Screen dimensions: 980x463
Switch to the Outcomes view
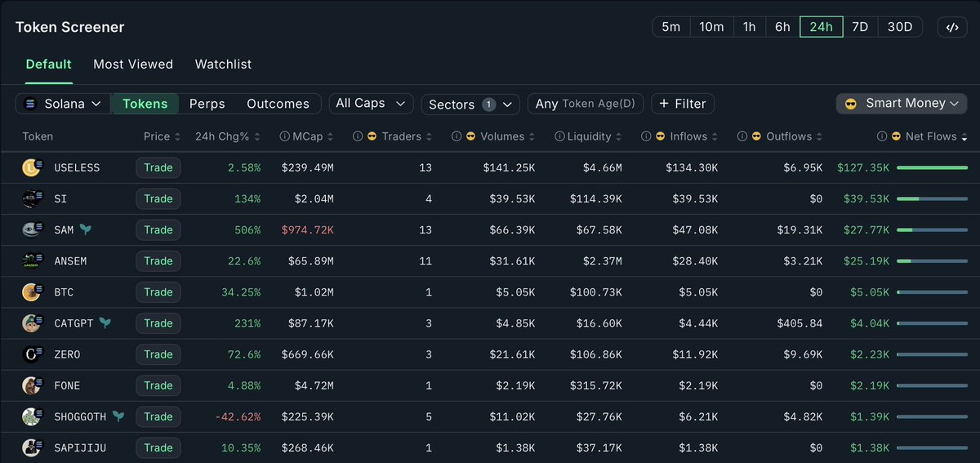click(278, 104)
